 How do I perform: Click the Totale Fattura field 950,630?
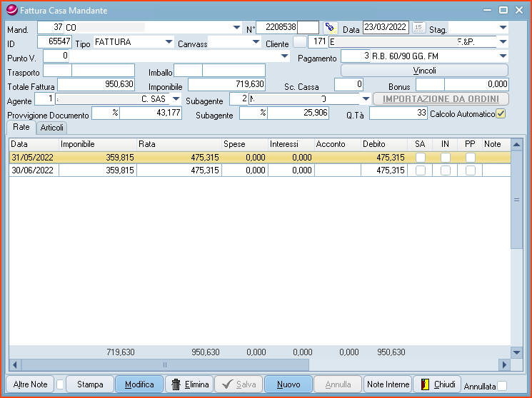pos(96,84)
